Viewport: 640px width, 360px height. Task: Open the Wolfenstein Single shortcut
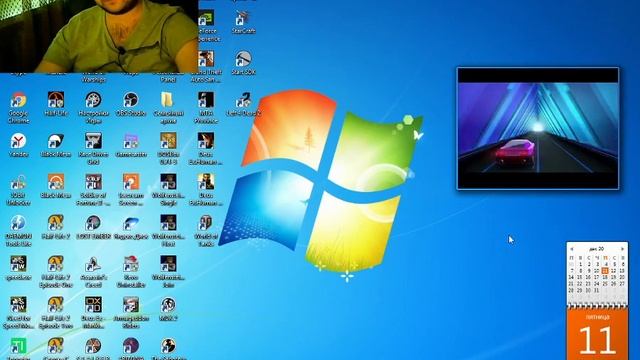168,190
